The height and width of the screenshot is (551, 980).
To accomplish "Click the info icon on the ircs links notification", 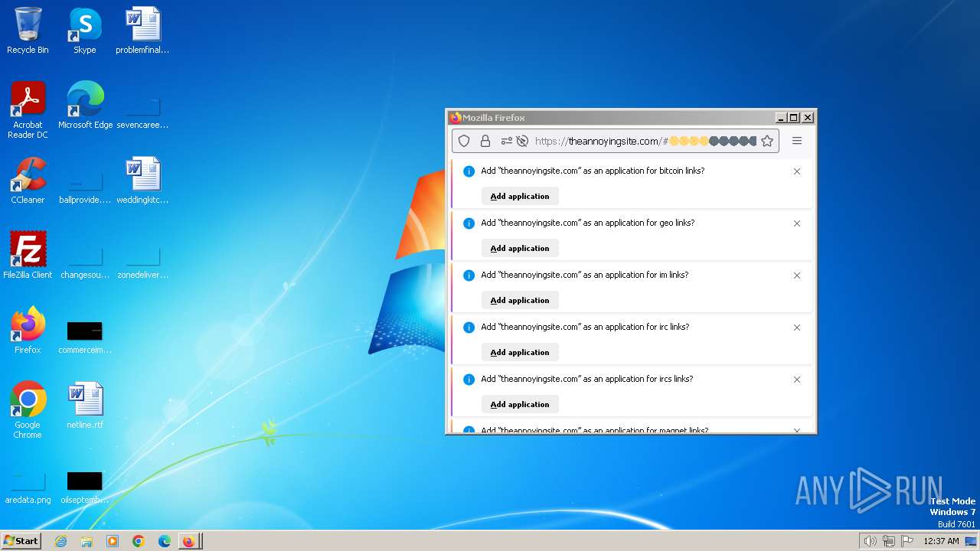I will [x=469, y=380].
